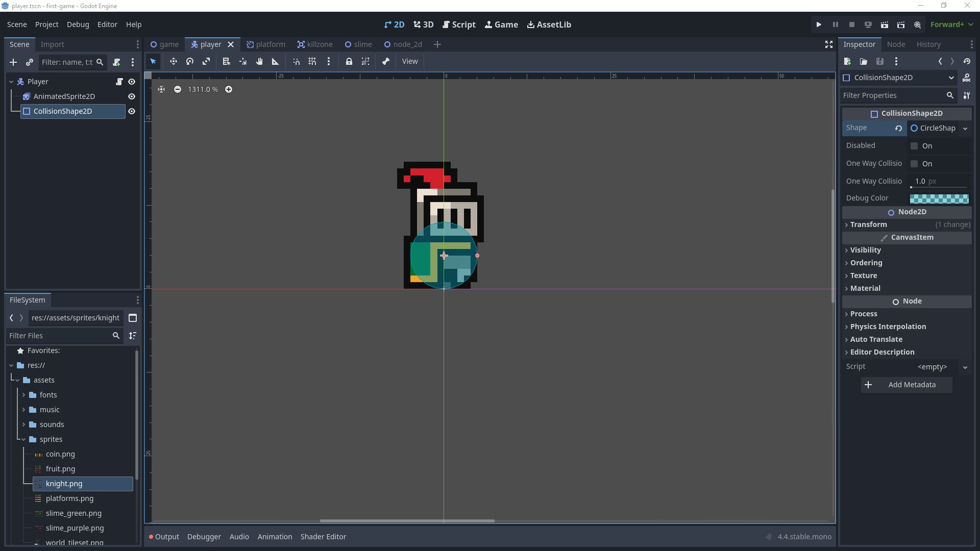Collapse the sprites folder

[23, 439]
